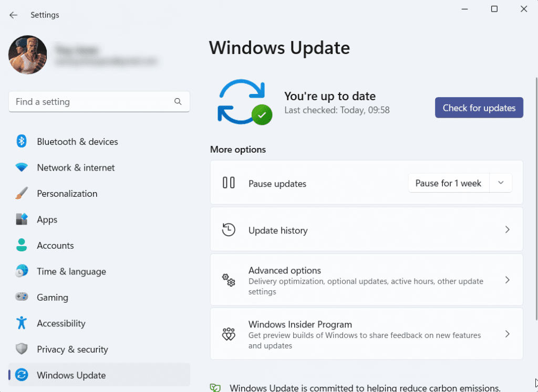
Task: Expand Update history chevron
Action: [x=508, y=229]
